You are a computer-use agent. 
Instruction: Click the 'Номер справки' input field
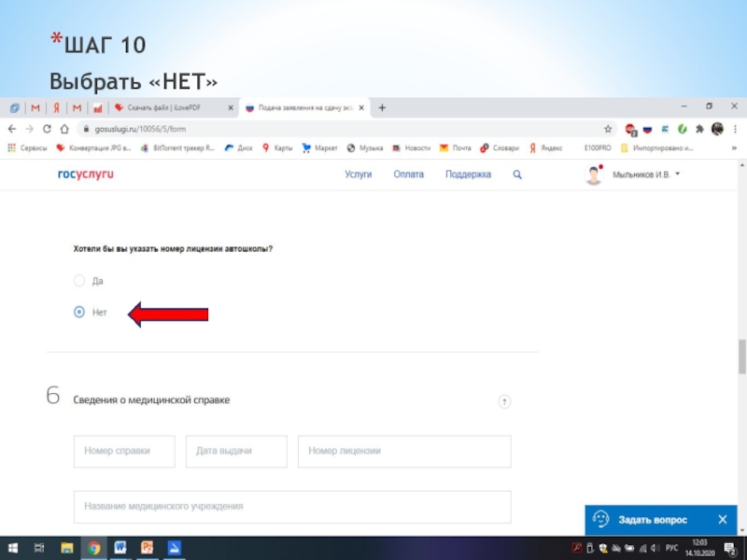pos(125,451)
